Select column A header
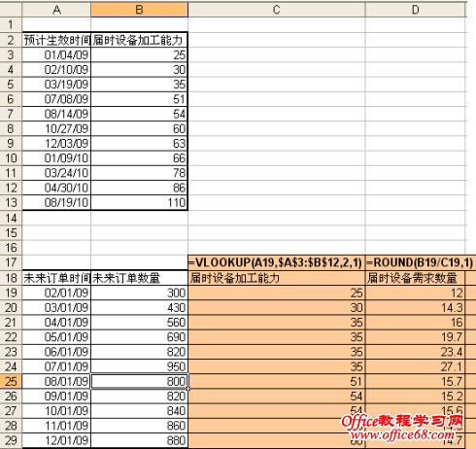This screenshot has height=449, width=476. pyautogui.click(x=56, y=10)
